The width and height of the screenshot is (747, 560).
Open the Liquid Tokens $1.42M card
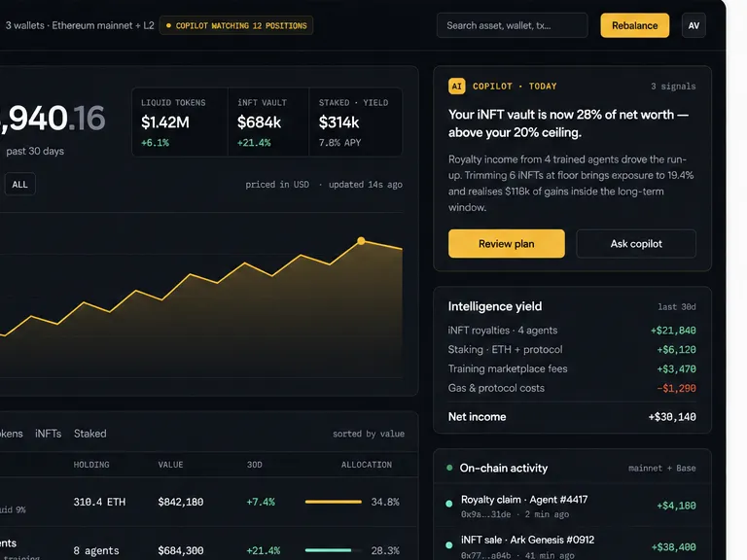(x=180, y=122)
